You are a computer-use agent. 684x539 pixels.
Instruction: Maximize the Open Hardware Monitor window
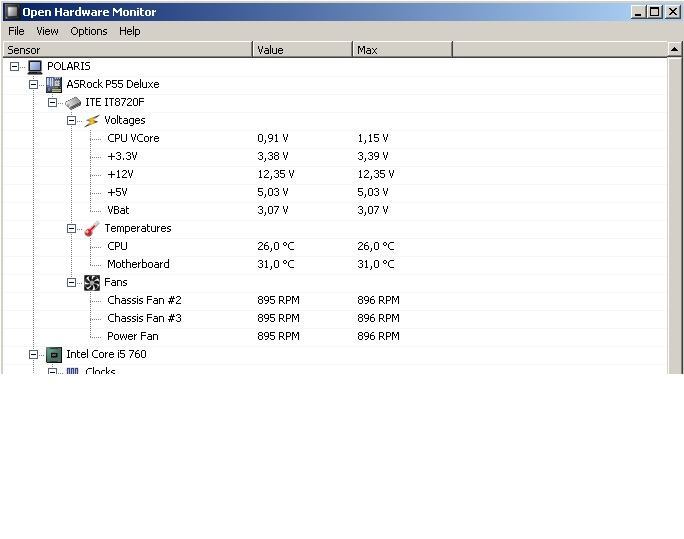click(655, 12)
